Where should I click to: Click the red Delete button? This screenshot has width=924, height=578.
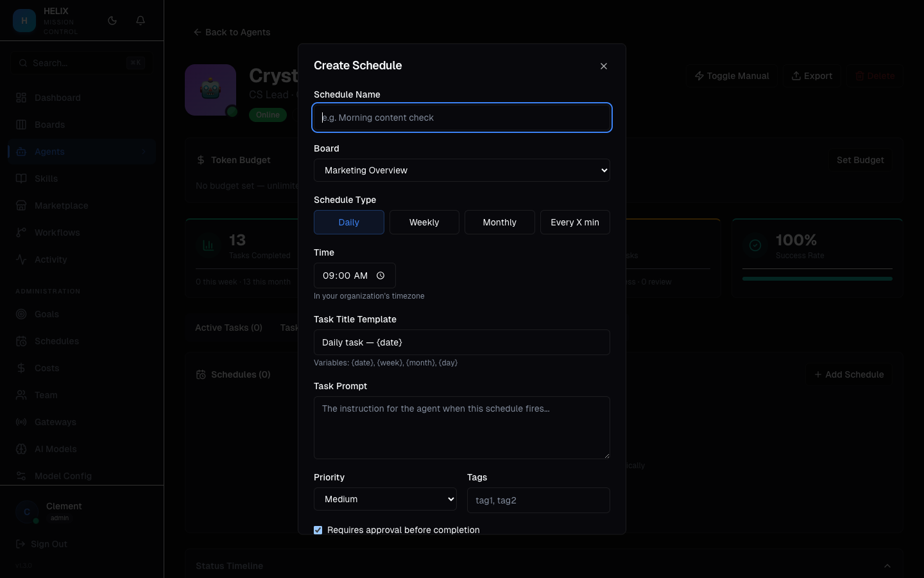pos(875,76)
